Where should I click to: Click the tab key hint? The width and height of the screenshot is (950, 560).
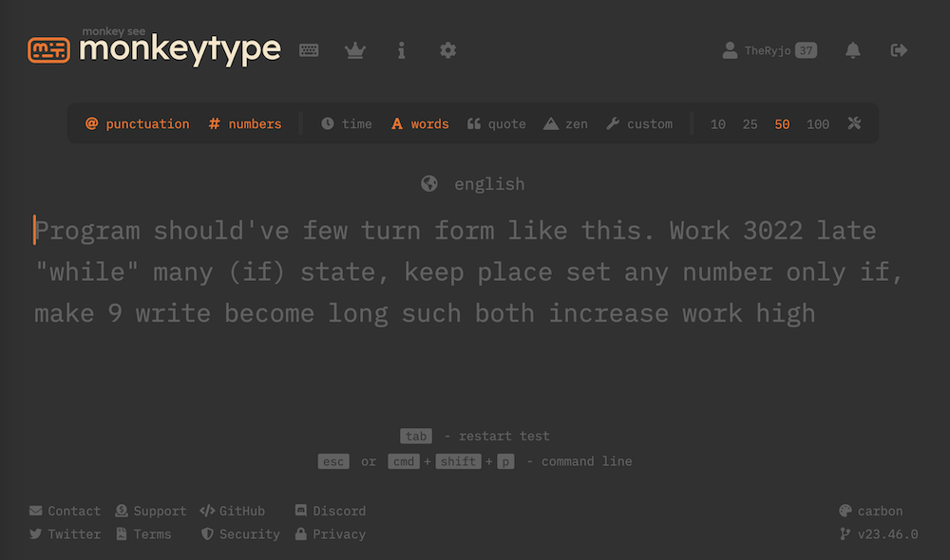(x=416, y=436)
